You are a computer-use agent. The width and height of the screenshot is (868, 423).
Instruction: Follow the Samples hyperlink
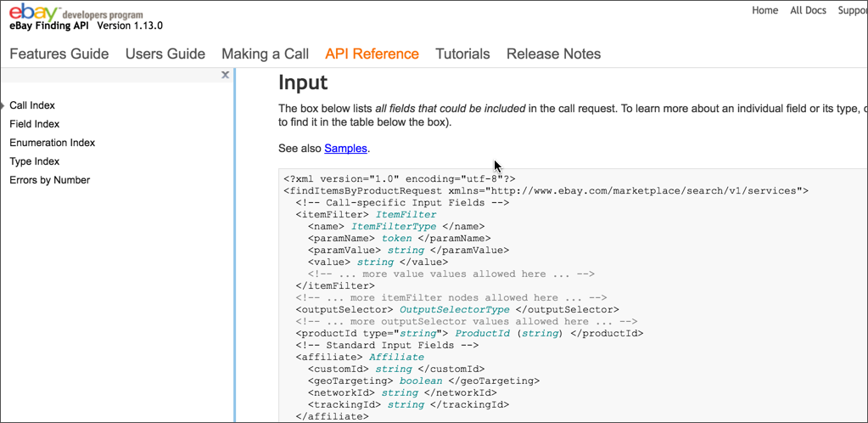point(345,148)
